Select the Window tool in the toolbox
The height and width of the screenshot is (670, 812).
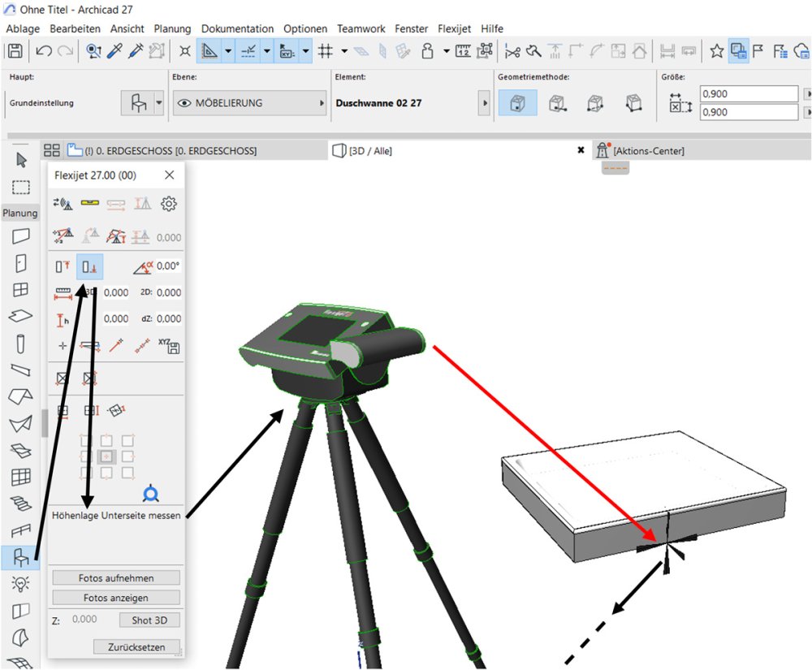coord(21,289)
